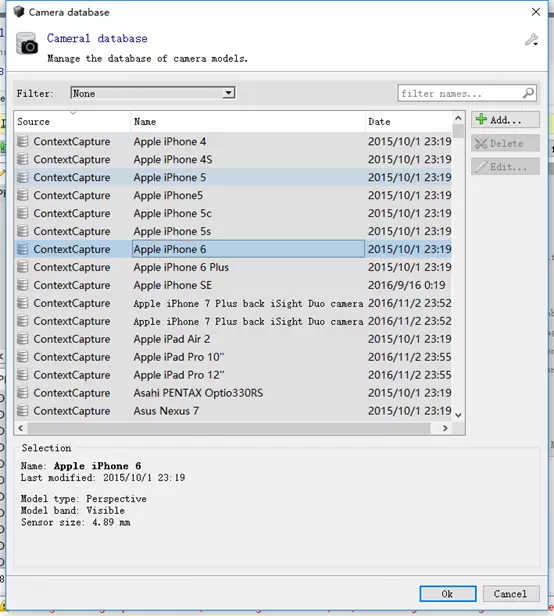Select the Apple iPhone SE entry
The image size is (554, 616).
pos(172,285)
